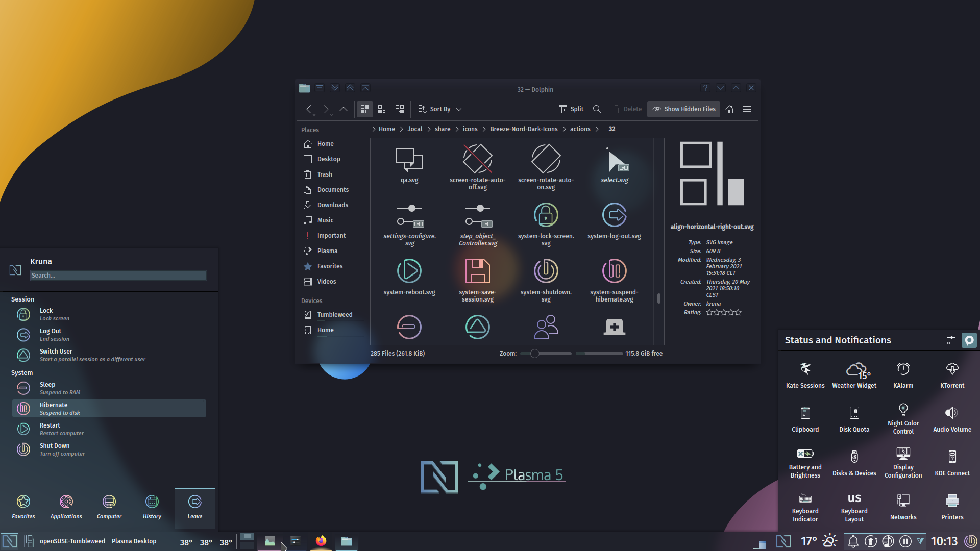Open KDE Connect tray entry
The height and width of the screenshot is (551, 980).
(x=952, y=463)
